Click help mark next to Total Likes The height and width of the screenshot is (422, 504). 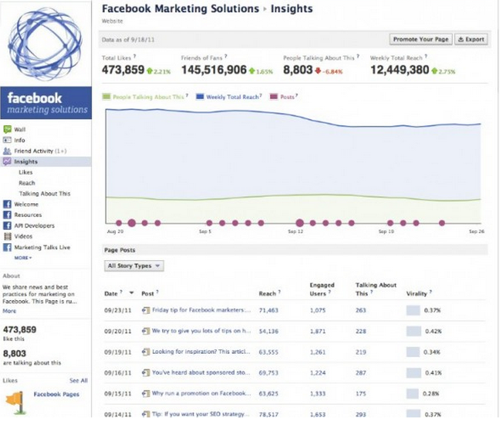click(x=136, y=57)
